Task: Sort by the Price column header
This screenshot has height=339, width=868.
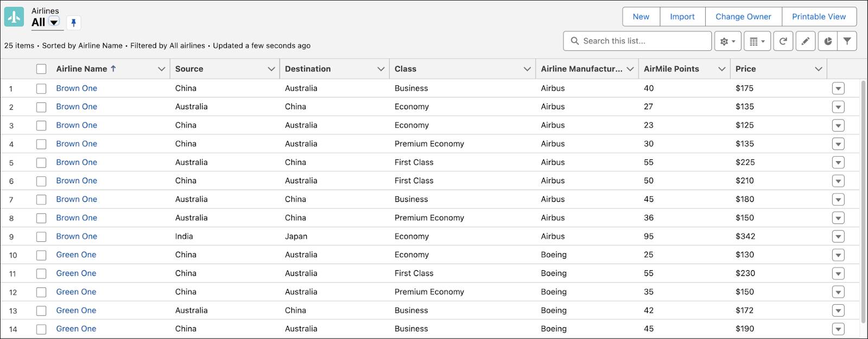Action: point(745,69)
